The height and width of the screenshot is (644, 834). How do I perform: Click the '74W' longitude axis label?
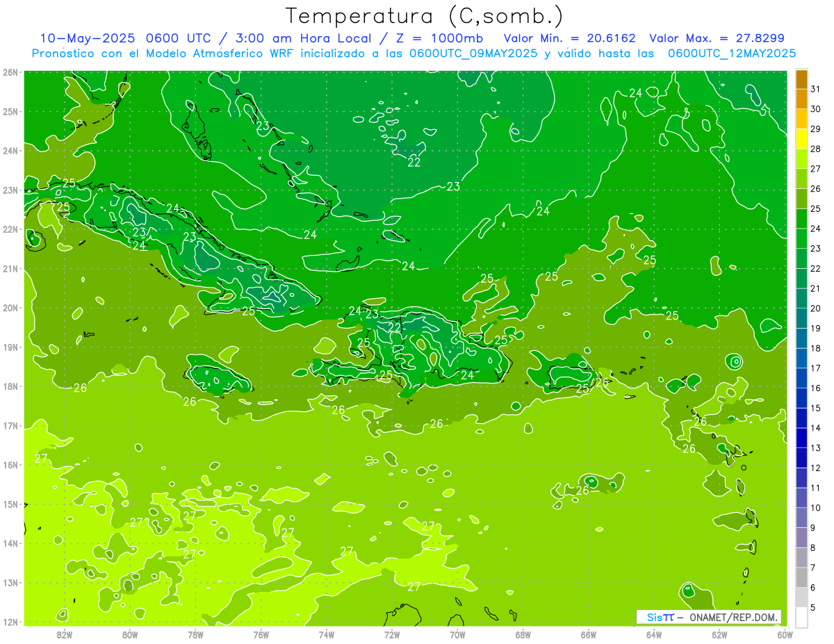point(327,634)
